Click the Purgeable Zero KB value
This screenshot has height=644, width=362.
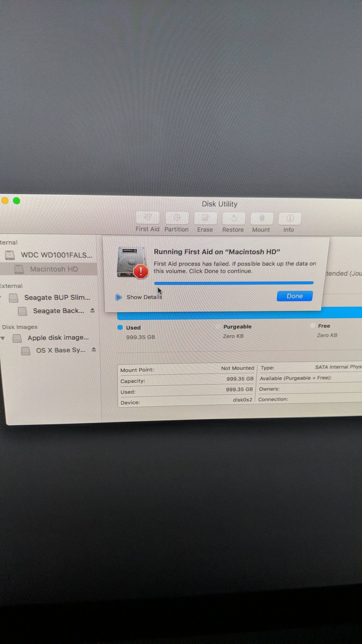coord(233,336)
